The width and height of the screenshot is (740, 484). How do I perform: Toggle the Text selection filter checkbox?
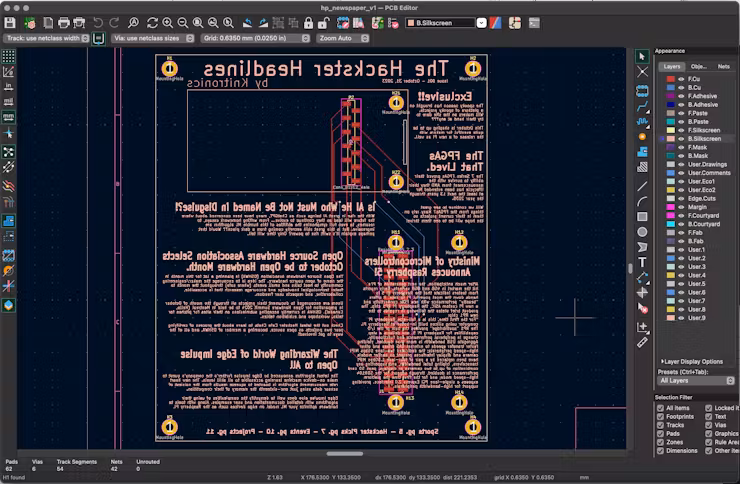click(708, 417)
